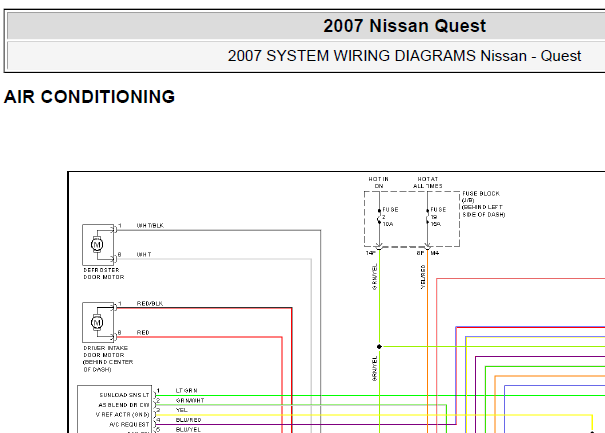Click the "BLU/YEL" wire label
This screenshot has width=605, height=433.
pyautogui.click(x=188, y=429)
